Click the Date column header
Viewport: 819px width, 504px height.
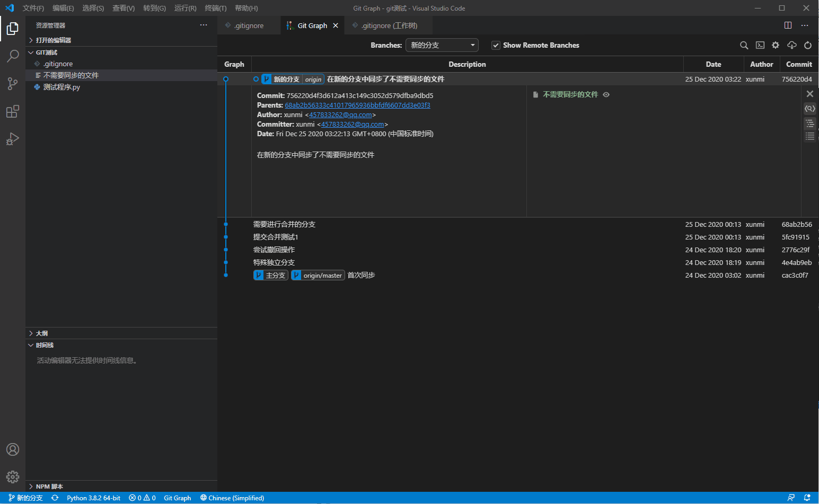tap(714, 64)
